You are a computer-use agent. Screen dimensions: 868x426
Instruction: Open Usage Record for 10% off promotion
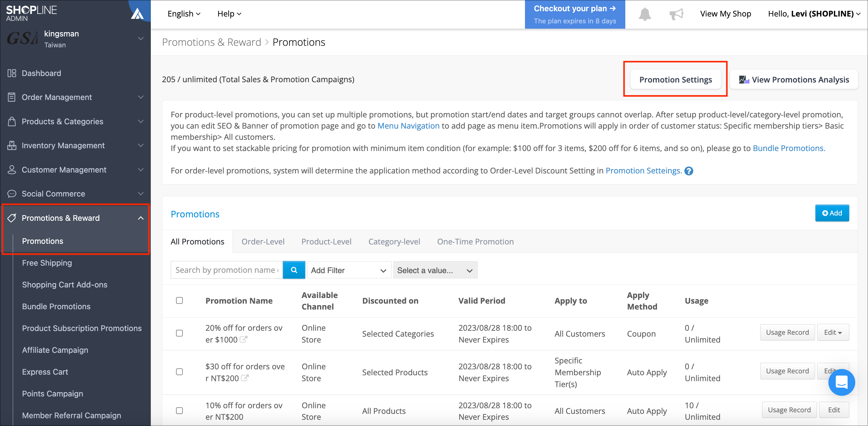click(x=789, y=410)
